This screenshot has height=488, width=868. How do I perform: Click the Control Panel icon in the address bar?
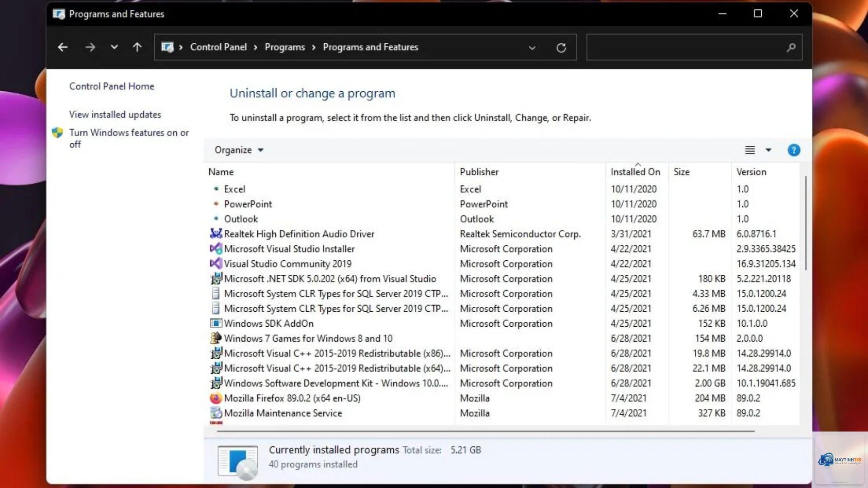point(167,47)
